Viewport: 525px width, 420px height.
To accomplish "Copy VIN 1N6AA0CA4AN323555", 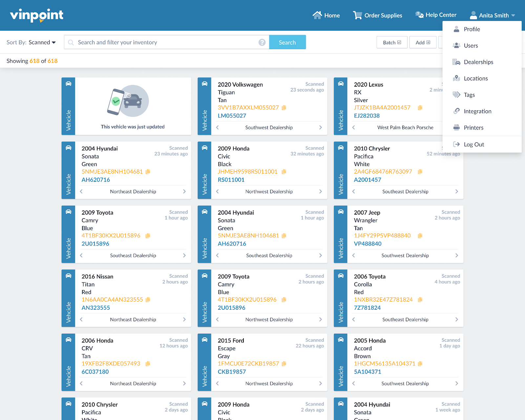I will tap(148, 300).
